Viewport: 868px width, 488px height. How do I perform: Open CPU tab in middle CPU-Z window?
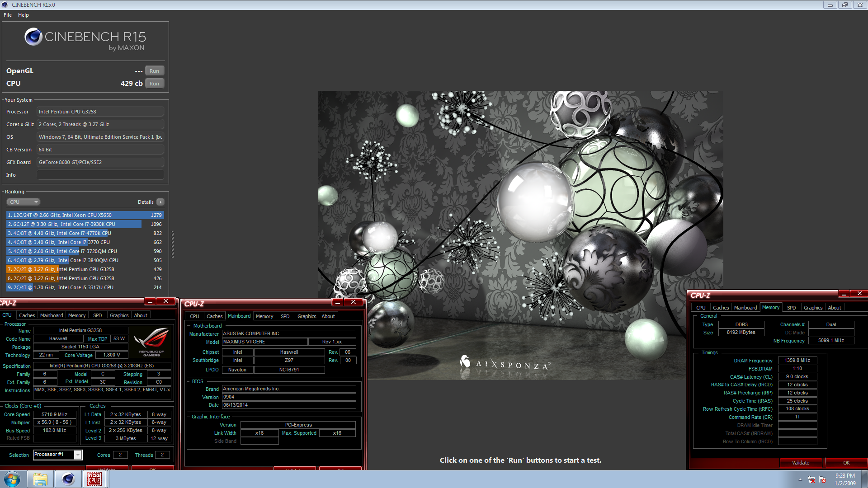195,316
